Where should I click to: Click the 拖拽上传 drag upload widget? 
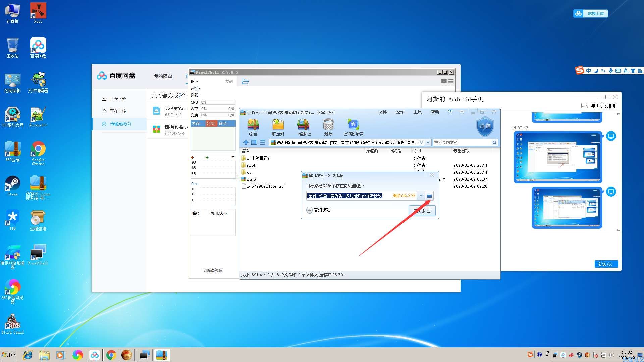coord(591,13)
